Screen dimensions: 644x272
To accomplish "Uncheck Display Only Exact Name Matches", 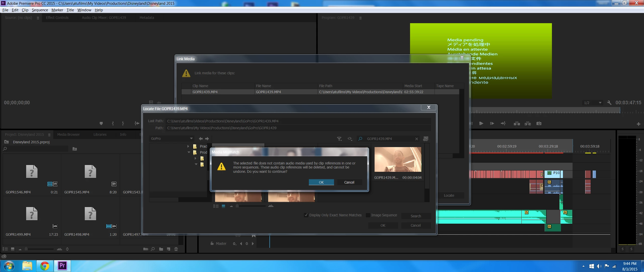I will coord(306,215).
